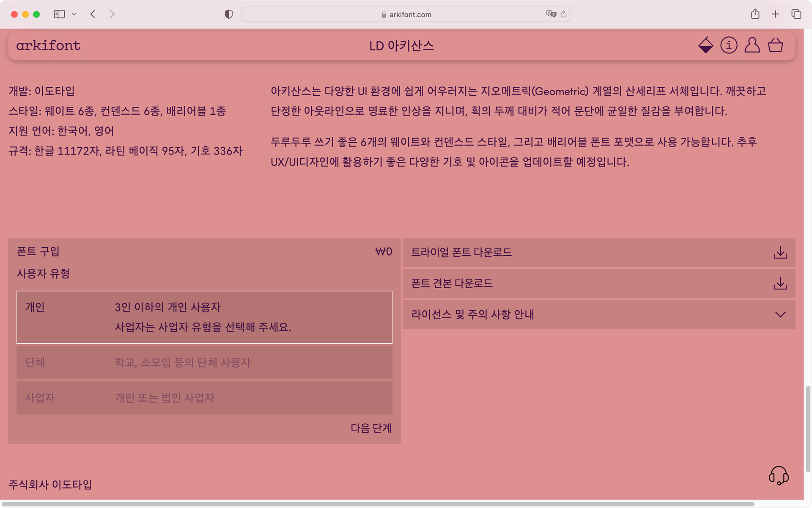Expand 라이선스 및 주의 사항 안내 section
The height and width of the screenshot is (508, 812).
[x=599, y=315]
